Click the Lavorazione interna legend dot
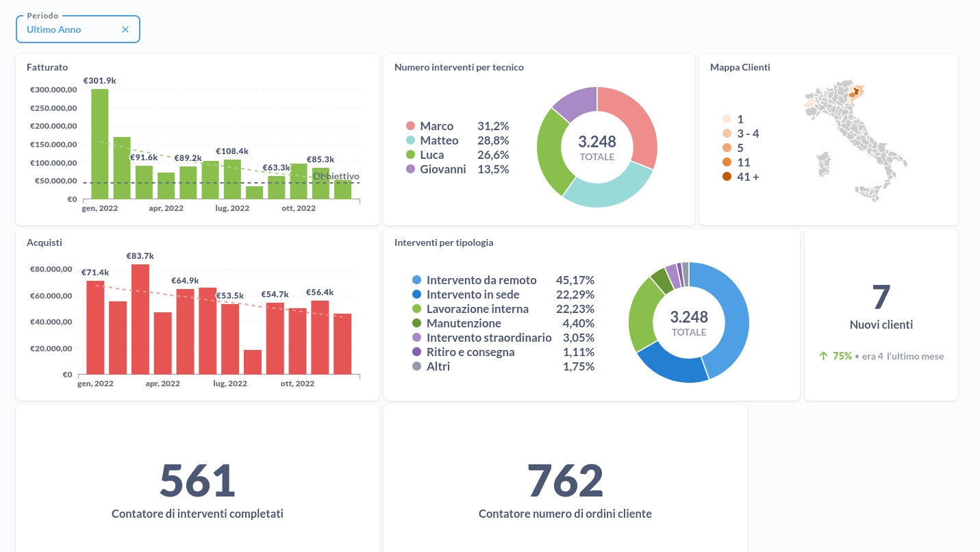The width and height of the screenshot is (980, 552). point(416,309)
